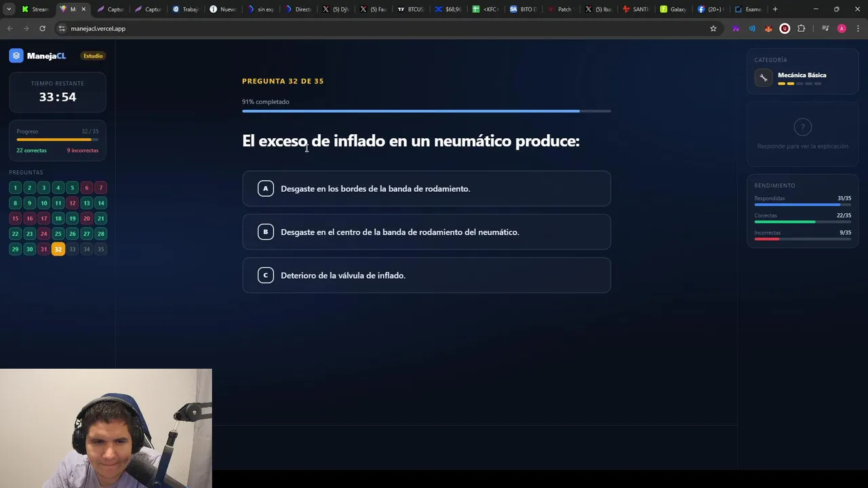Image resolution: width=868 pixels, height=488 pixels.
Task: Open a new browser tab
Action: pyautogui.click(x=775, y=9)
